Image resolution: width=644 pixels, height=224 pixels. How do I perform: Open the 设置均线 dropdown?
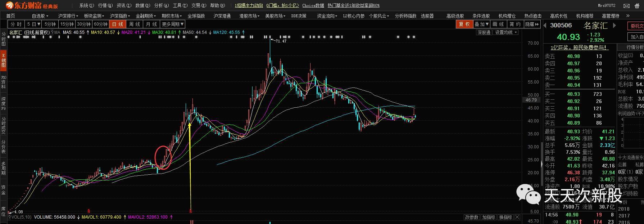point(506,32)
